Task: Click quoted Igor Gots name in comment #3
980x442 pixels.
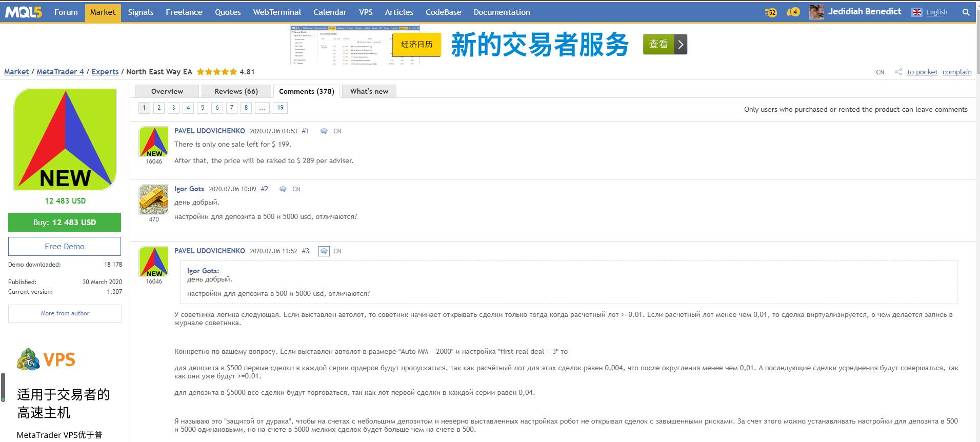Action: click(203, 271)
